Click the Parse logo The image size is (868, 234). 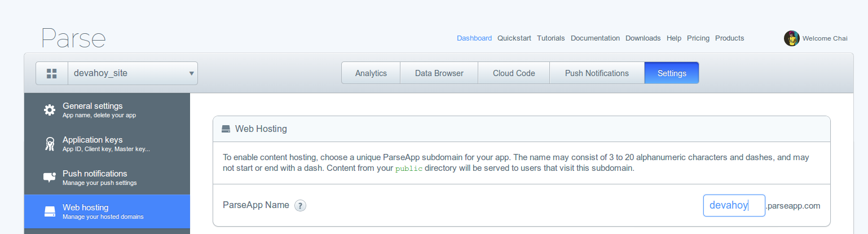pos(73,38)
